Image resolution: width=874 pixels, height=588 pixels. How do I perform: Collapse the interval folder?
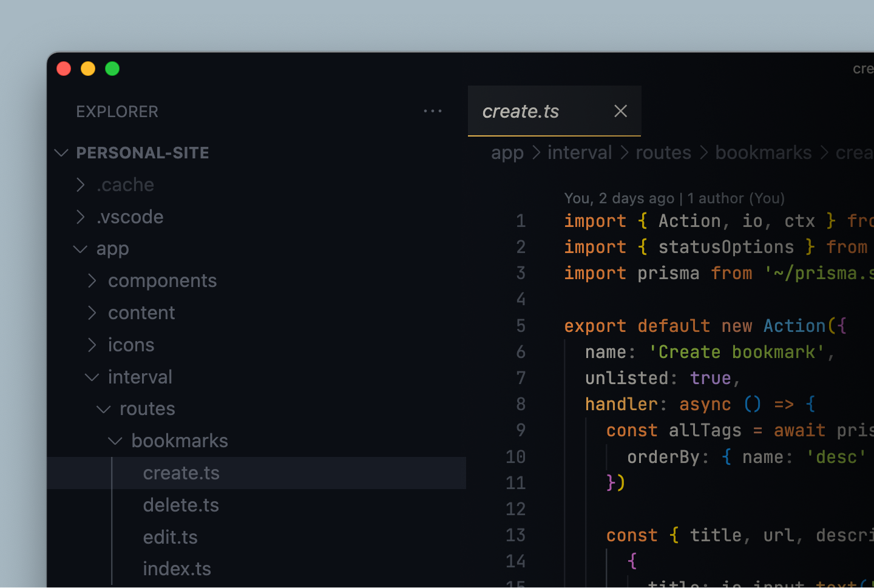click(x=92, y=376)
